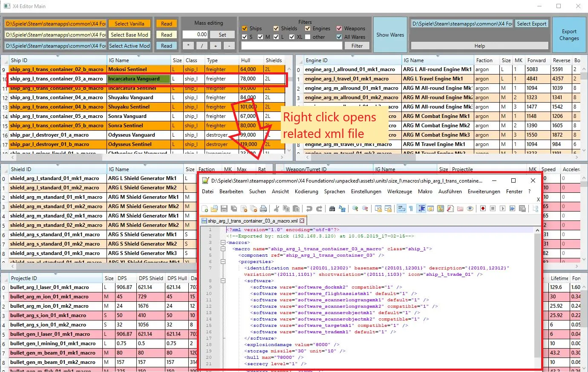The height and width of the screenshot is (372, 588).
Task: Click the Zoom Out magnifier icon
Action: [x=365, y=209]
